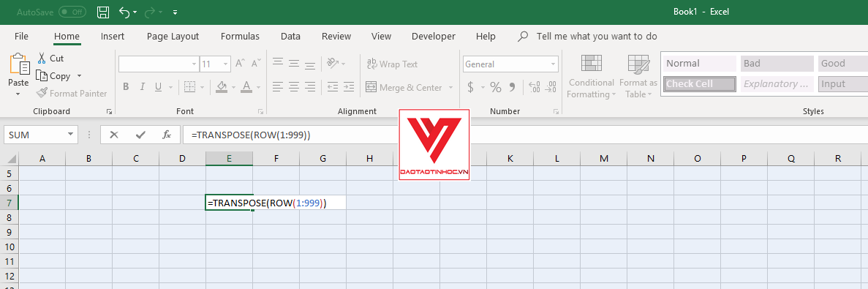The height and width of the screenshot is (289, 868).
Task: Click the Percent Style icon
Action: [x=496, y=87]
